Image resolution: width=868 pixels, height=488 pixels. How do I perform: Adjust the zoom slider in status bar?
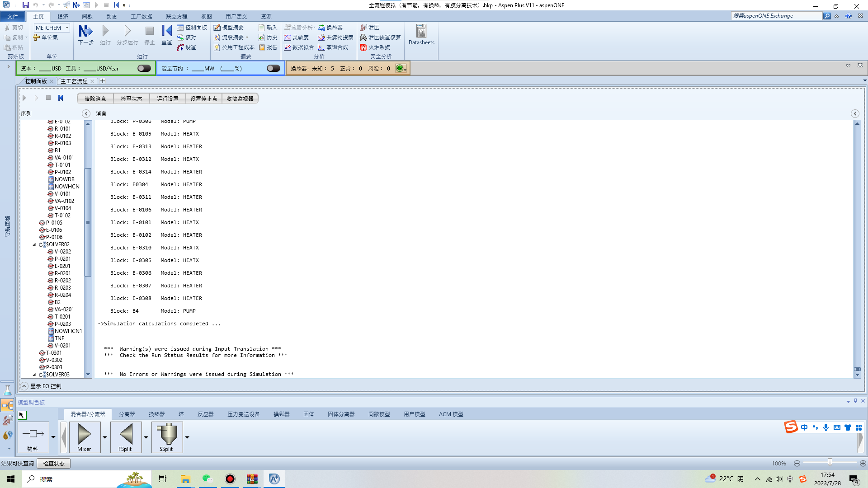[830, 463]
